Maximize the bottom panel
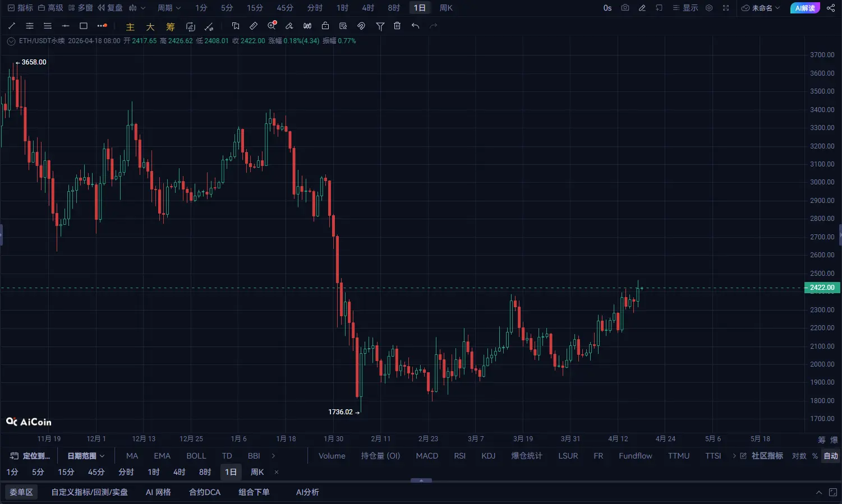Screen dimensions: 842x504 pos(833,492)
